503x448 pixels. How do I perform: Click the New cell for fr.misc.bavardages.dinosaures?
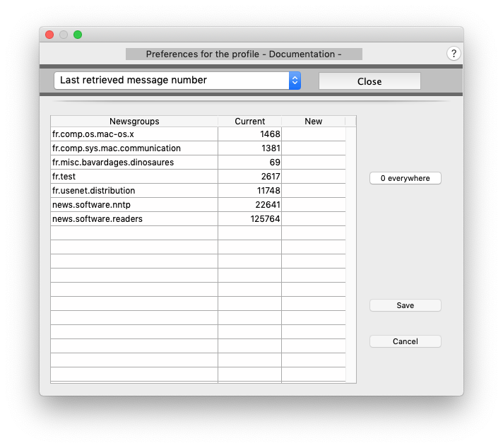[x=314, y=163]
